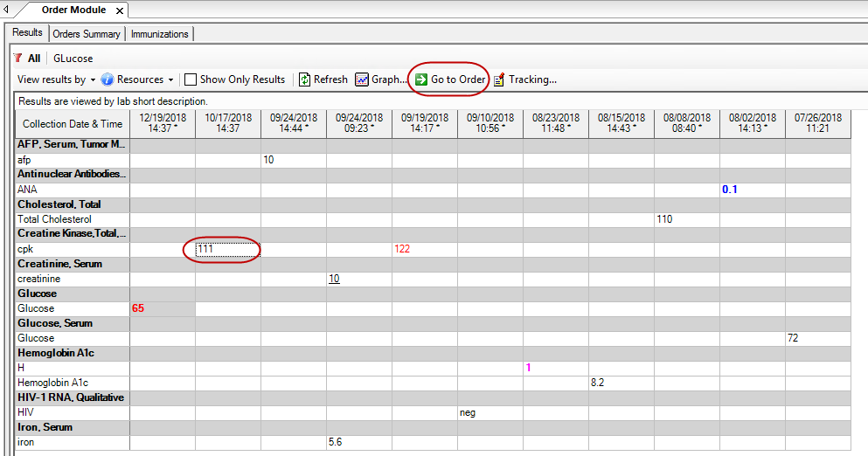
Task: Select the GLucose filter
Action: [x=73, y=59]
